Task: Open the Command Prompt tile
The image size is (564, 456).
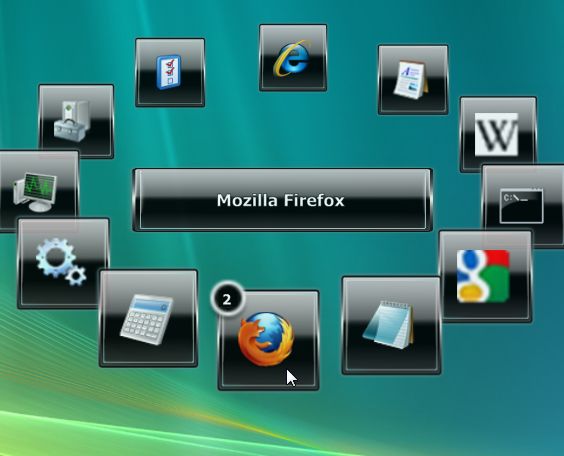Action: 521,207
